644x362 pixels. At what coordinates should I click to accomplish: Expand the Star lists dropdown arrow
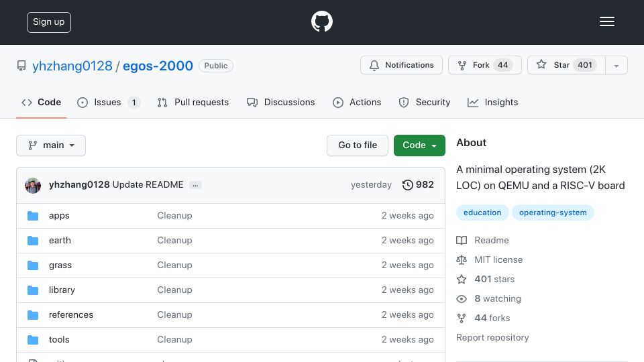(x=616, y=66)
